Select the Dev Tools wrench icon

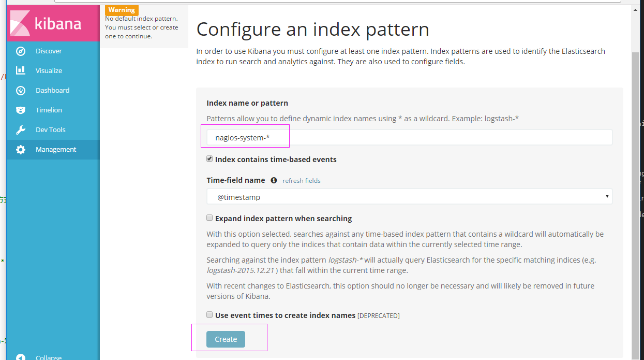coord(21,130)
